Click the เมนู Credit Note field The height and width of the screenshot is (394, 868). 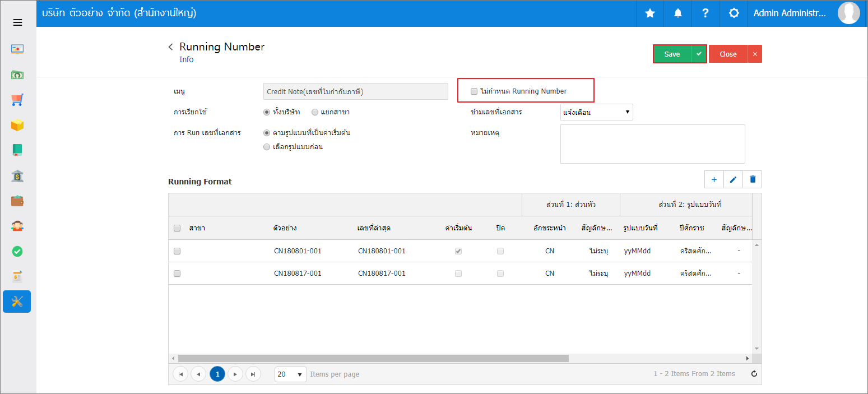(356, 91)
